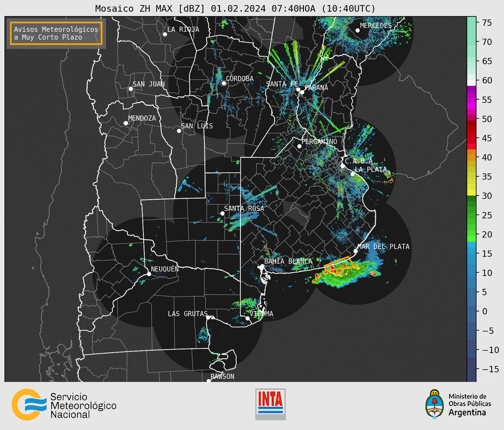Click the NEUQUÉN label text
The height and width of the screenshot is (430, 504).
coord(165,269)
